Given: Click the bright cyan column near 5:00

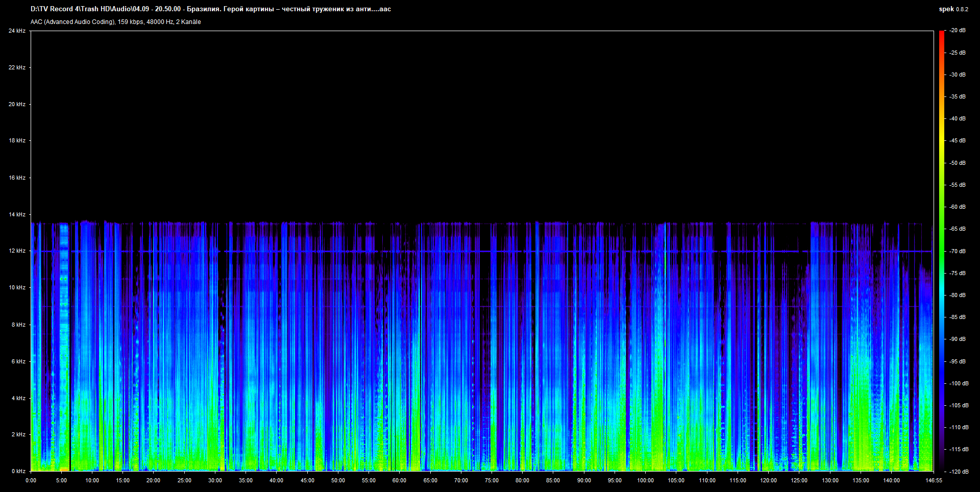Looking at the screenshot, I should coord(64,347).
